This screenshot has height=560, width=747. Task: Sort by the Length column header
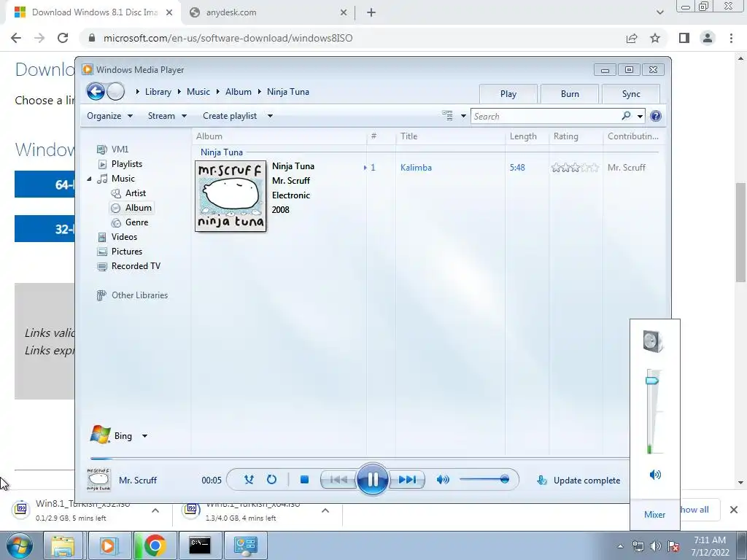pos(523,136)
